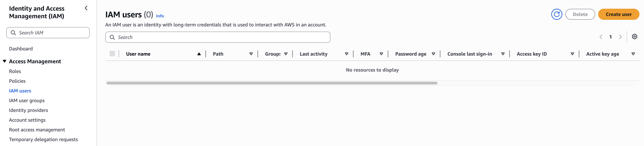Open IAM user groups
The height and width of the screenshot is (146, 644).
(x=27, y=100)
